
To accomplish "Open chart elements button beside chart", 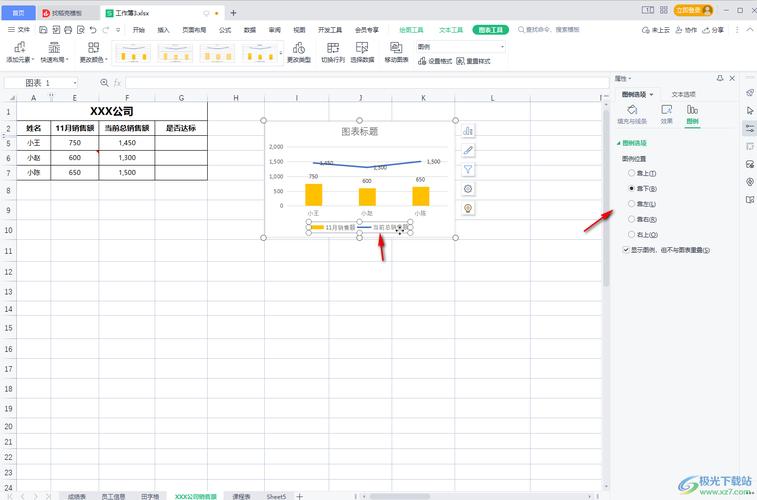I will (x=468, y=131).
